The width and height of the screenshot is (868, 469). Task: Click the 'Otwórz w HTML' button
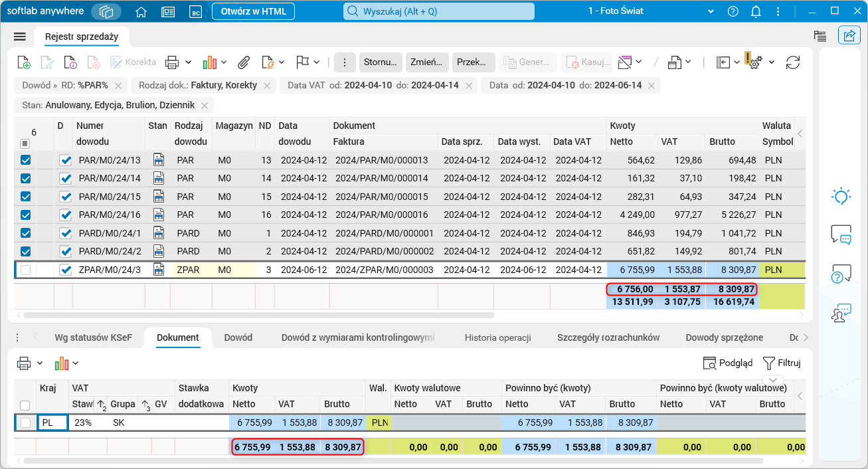point(253,11)
